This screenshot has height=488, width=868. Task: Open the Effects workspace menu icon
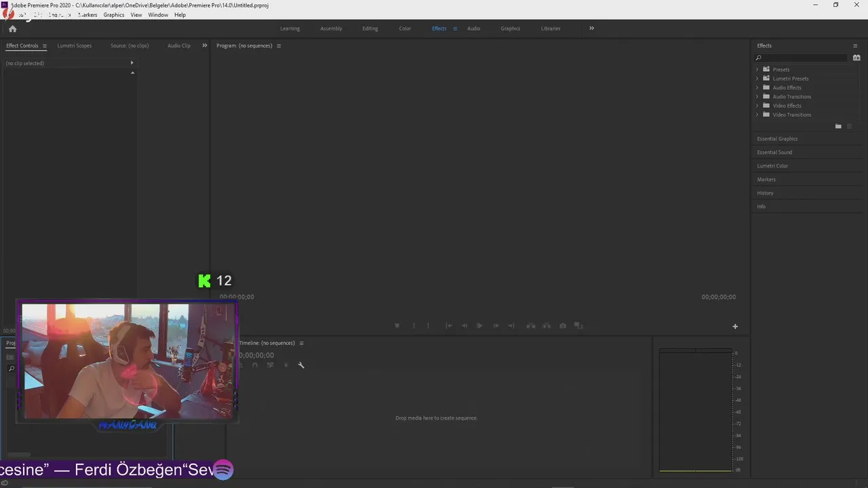[x=455, y=28]
